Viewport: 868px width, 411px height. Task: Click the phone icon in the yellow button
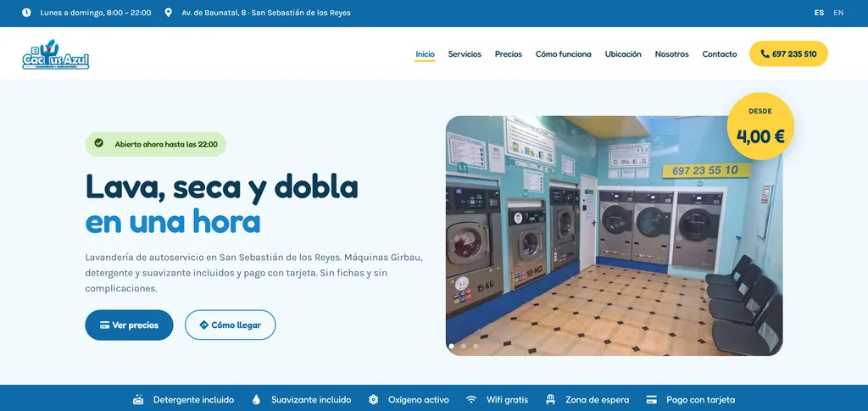point(765,54)
